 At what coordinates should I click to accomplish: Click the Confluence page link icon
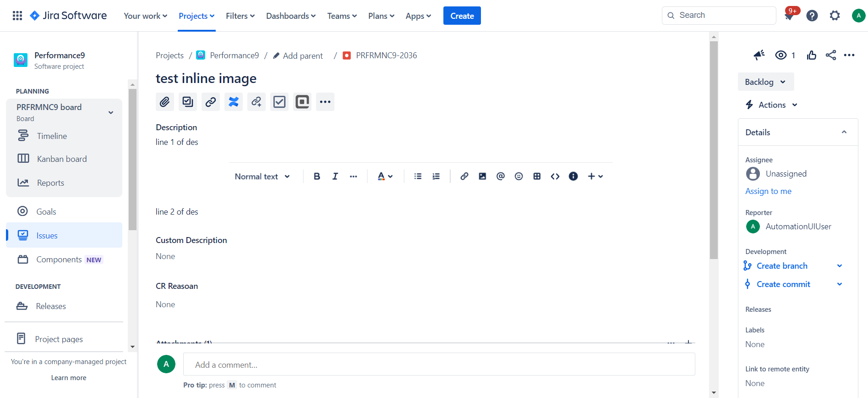pyautogui.click(x=234, y=102)
